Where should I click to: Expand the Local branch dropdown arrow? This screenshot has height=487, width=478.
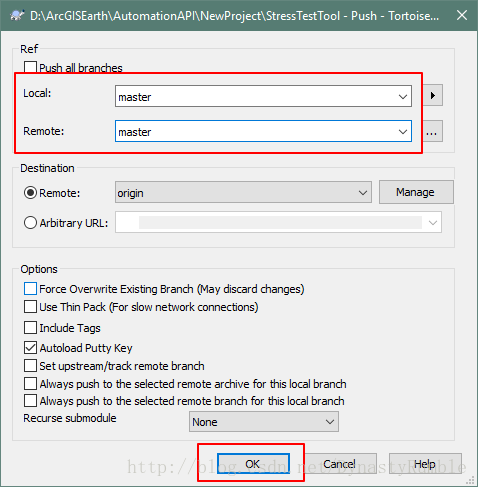[403, 97]
